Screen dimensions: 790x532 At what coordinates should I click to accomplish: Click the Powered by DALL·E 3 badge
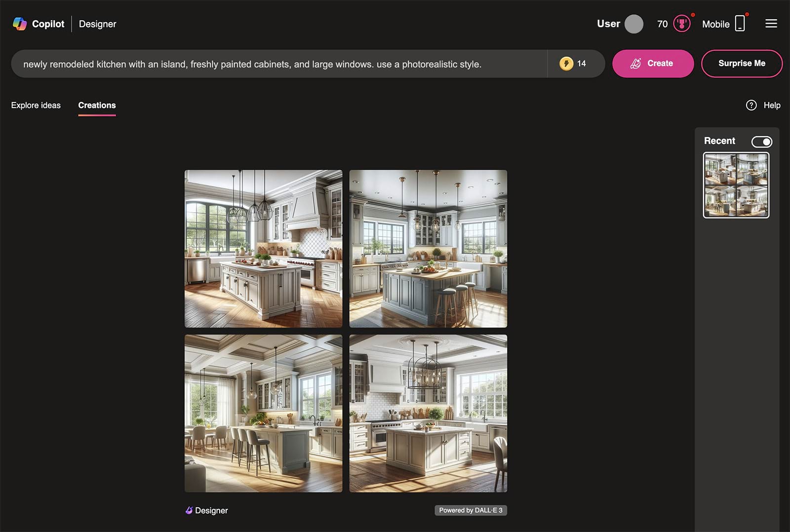(x=471, y=510)
